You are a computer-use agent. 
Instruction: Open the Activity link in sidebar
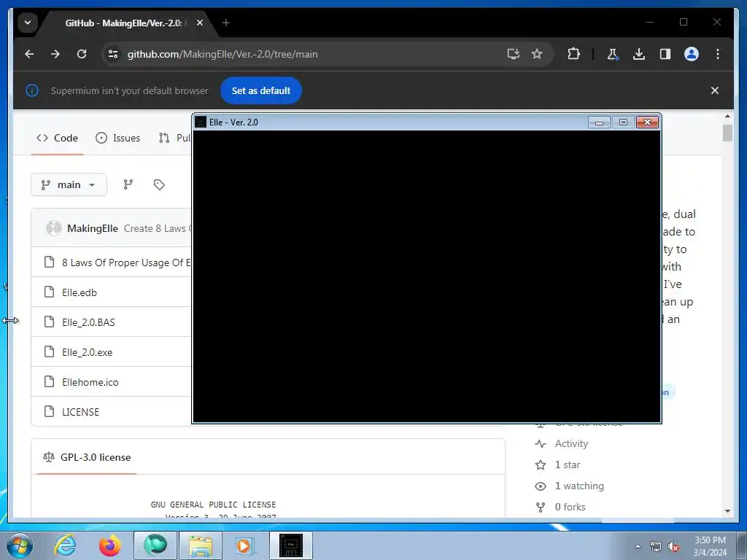click(x=571, y=444)
